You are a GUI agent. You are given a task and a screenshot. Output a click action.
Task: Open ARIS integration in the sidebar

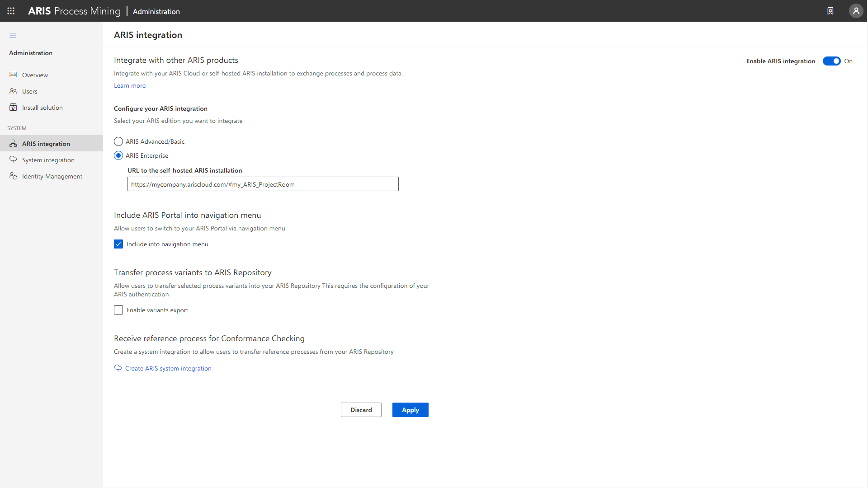point(52,144)
